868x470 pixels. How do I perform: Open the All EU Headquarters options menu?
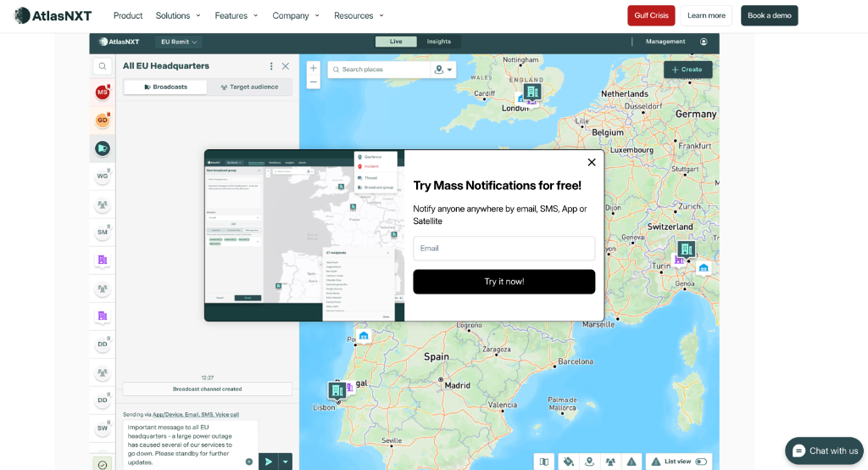click(x=271, y=66)
